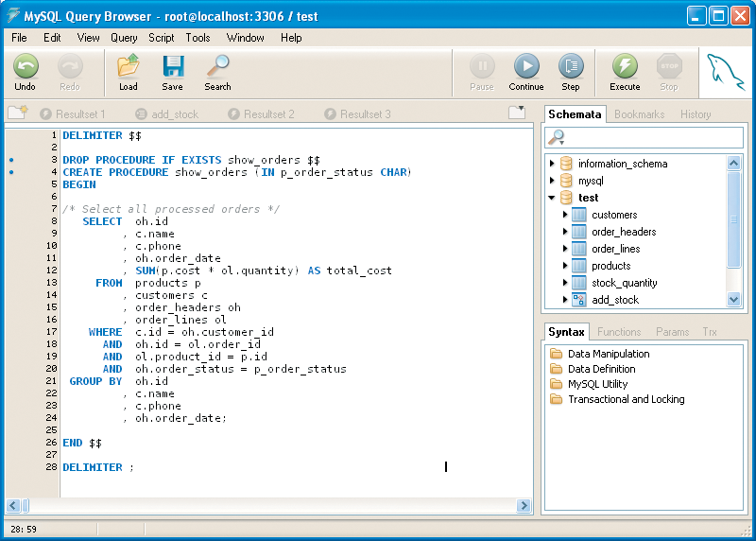
Task: Click the MySQL dolphin logo
Action: 726,73
